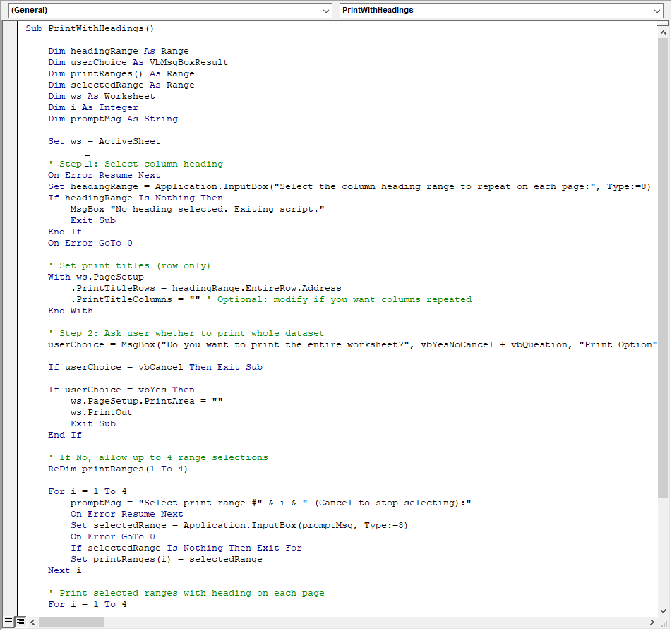The width and height of the screenshot is (672, 631).
Task: Click "Set ws = ActiveSheet" line
Action: point(104,141)
